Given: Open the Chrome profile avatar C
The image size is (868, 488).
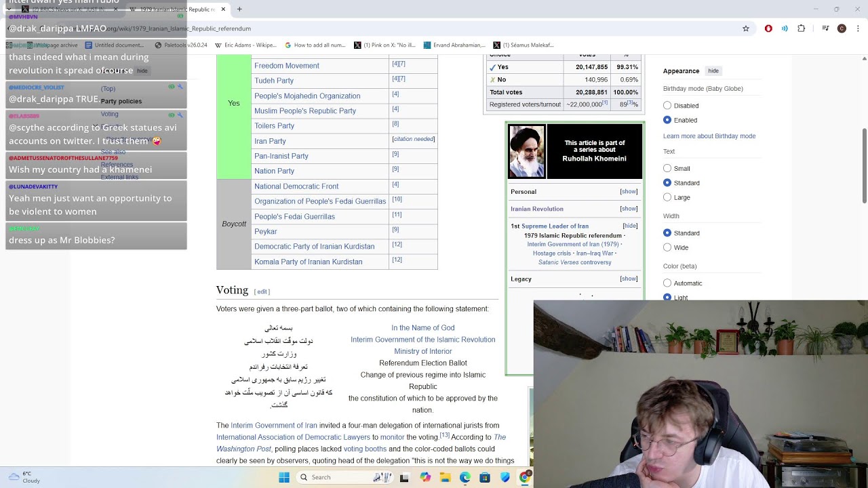Looking at the screenshot, I should coord(842,28).
